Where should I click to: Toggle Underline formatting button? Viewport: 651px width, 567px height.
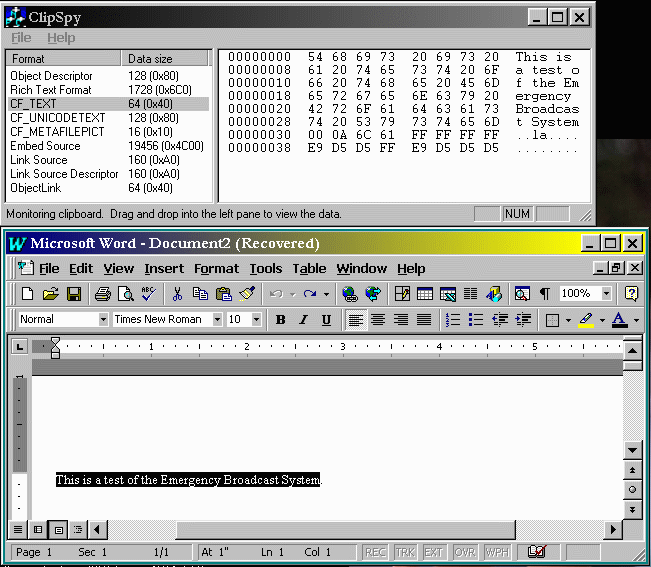click(x=326, y=320)
